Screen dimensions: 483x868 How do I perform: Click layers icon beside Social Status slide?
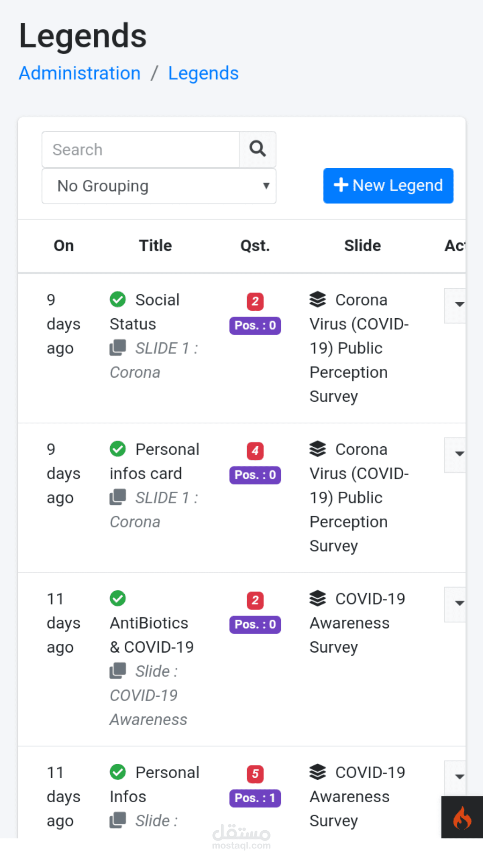pyautogui.click(x=318, y=300)
